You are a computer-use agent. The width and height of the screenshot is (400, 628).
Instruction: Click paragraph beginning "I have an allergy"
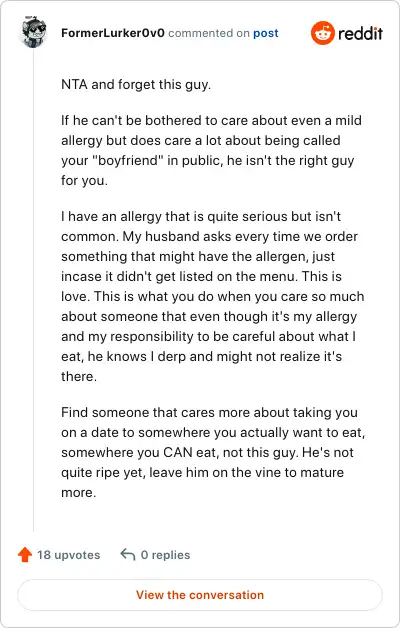213,296
